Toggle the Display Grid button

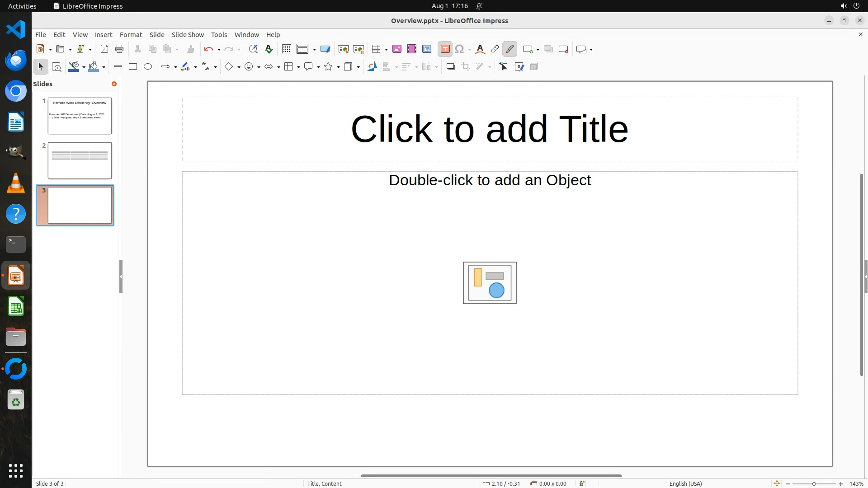287,49
